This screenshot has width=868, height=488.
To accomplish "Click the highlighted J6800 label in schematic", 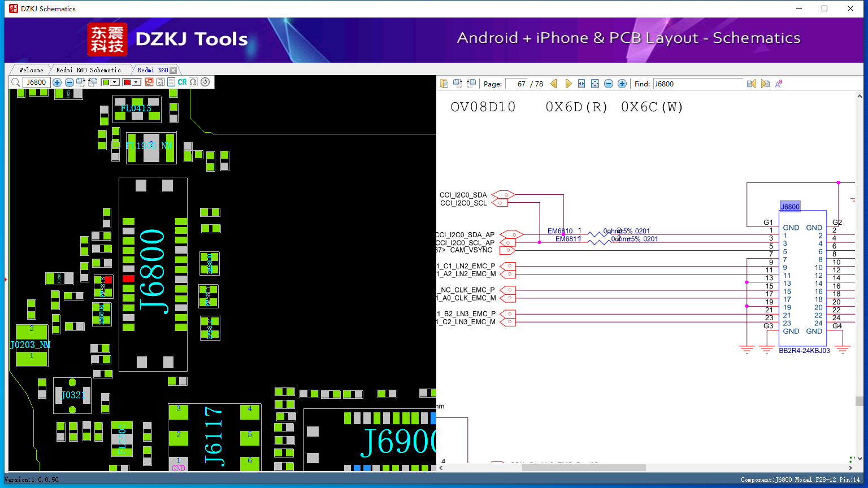I will click(x=790, y=207).
